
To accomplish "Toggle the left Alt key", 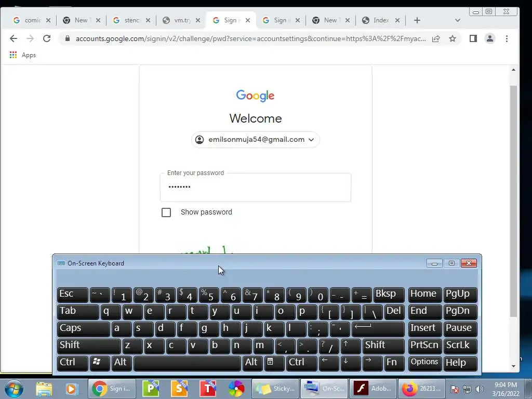I will click(x=122, y=363).
